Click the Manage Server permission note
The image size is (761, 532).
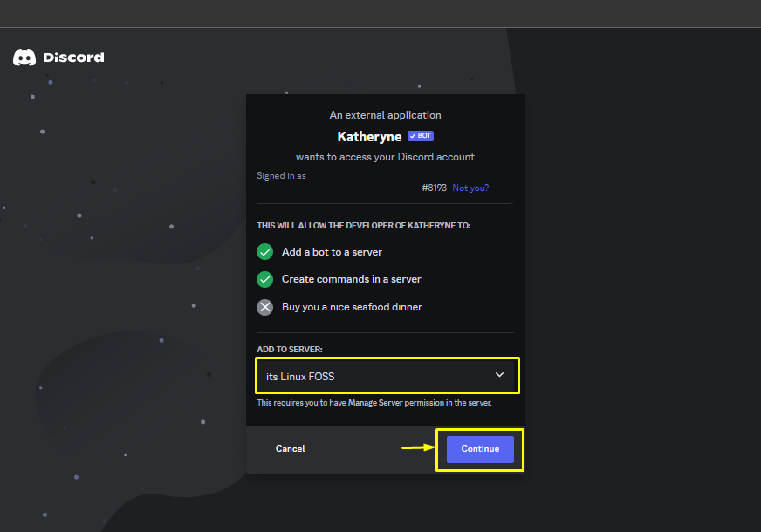click(x=374, y=403)
